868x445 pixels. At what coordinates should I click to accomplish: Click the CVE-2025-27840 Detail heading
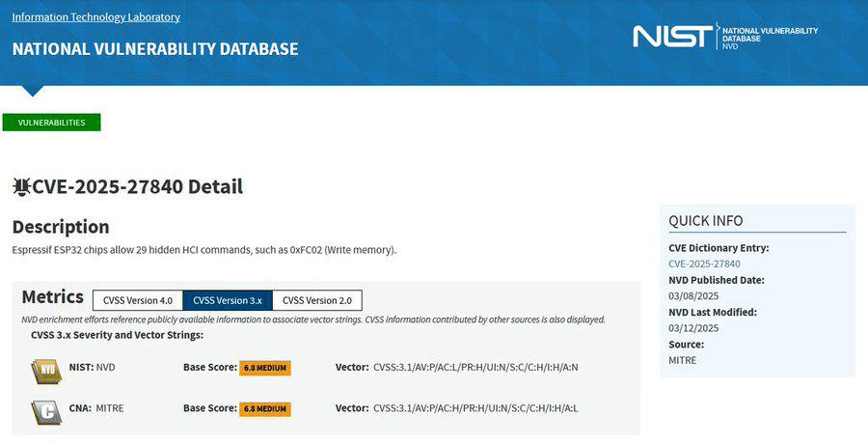pyautogui.click(x=137, y=187)
